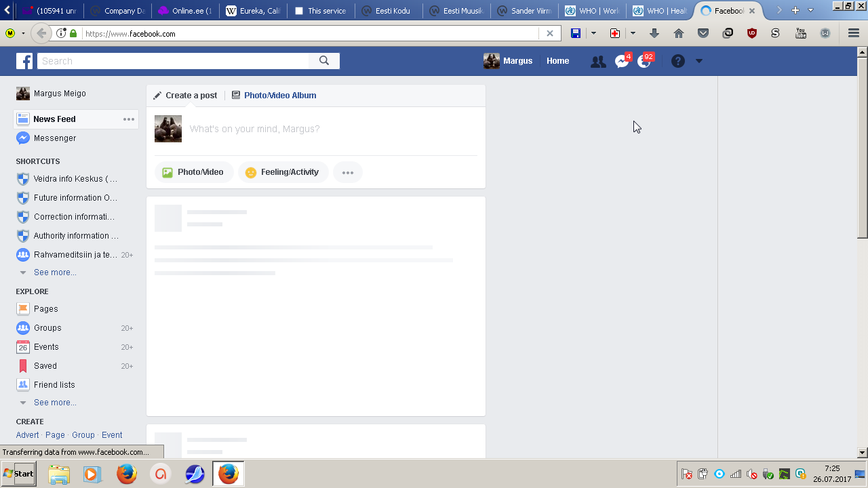This screenshot has height=488, width=868.
Task: Click the page scrollbar down arrow
Action: pyautogui.click(x=863, y=452)
